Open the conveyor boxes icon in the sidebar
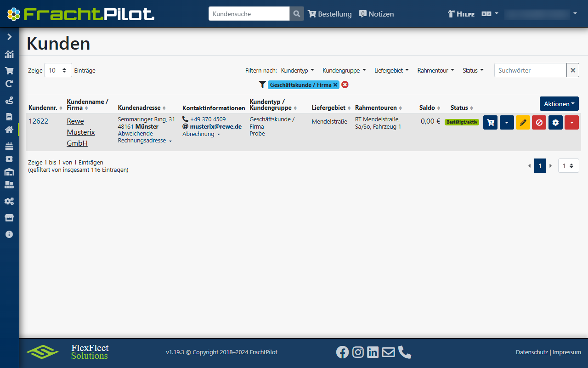 [9, 185]
